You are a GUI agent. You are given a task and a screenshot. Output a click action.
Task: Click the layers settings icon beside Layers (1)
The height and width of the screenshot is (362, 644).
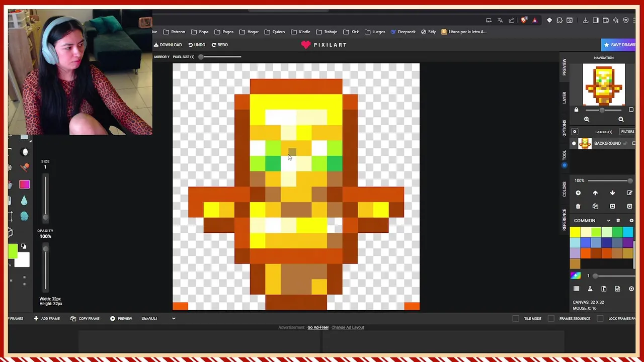click(x=575, y=132)
